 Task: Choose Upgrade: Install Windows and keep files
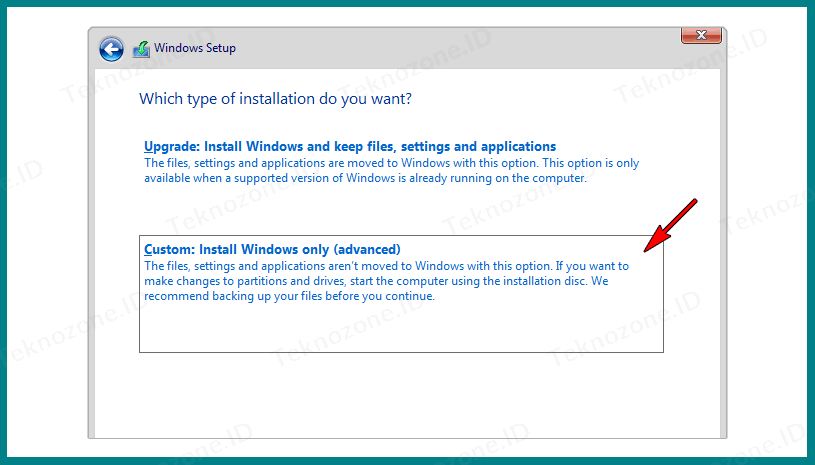pyautogui.click(x=350, y=147)
